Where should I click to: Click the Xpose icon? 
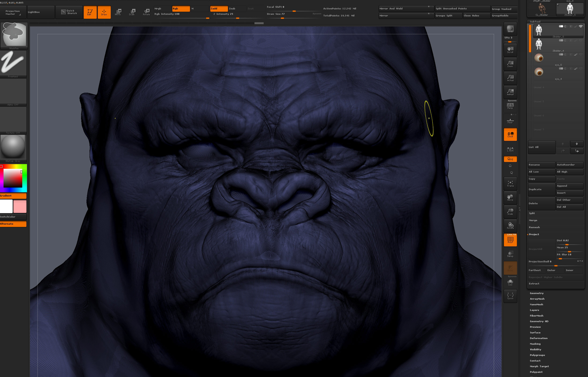click(510, 296)
